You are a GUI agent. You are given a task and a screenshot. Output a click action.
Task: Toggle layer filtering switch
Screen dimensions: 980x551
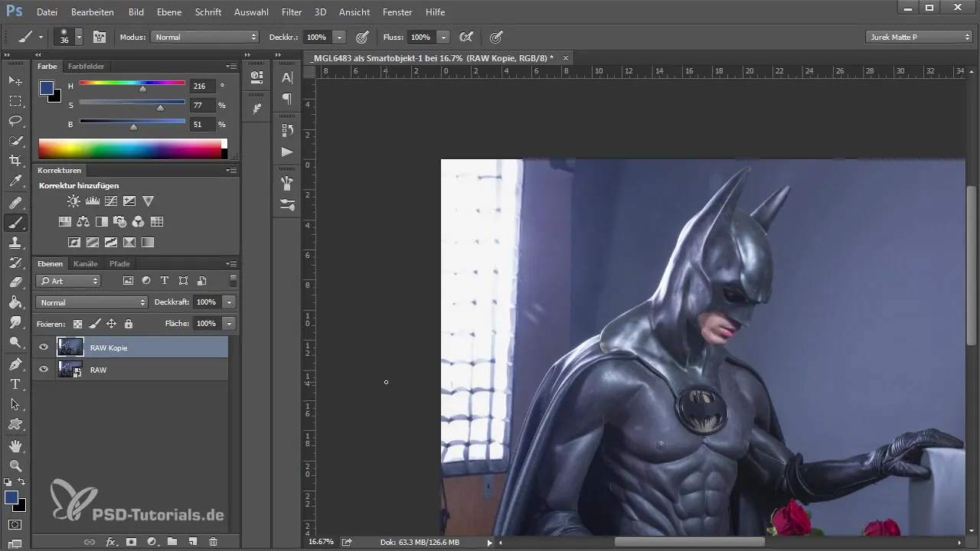[x=233, y=281]
